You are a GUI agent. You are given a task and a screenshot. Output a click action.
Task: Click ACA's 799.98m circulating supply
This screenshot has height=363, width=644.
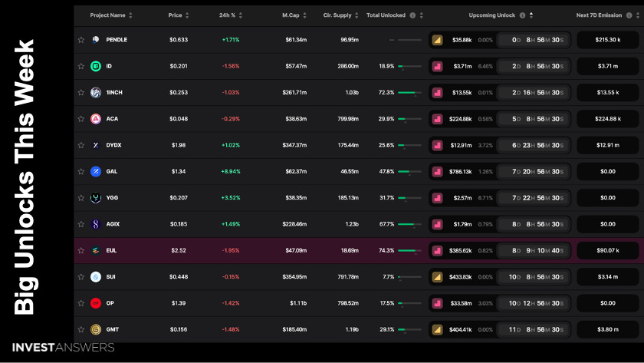pyautogui.click(x=348, y=119)
